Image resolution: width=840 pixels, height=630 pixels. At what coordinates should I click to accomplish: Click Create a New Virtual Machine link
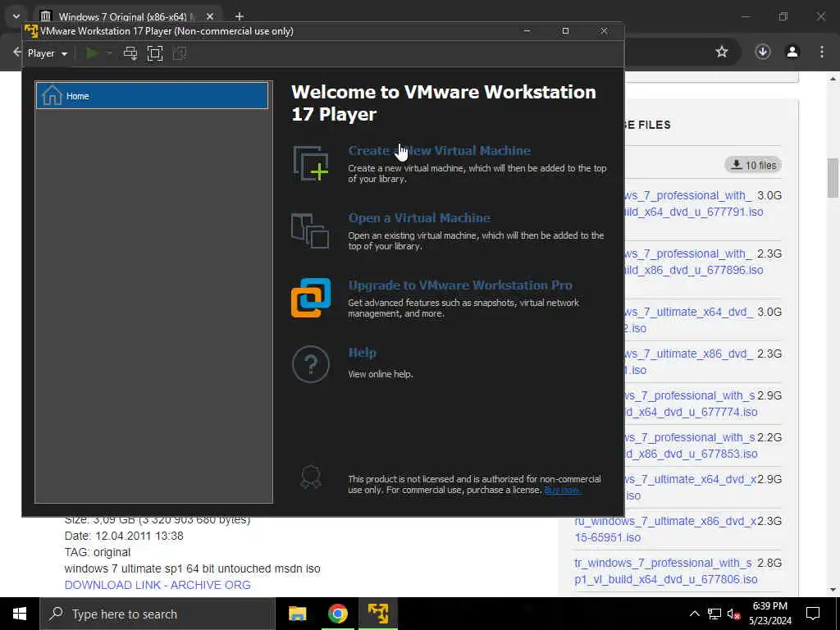coord(440,151)
